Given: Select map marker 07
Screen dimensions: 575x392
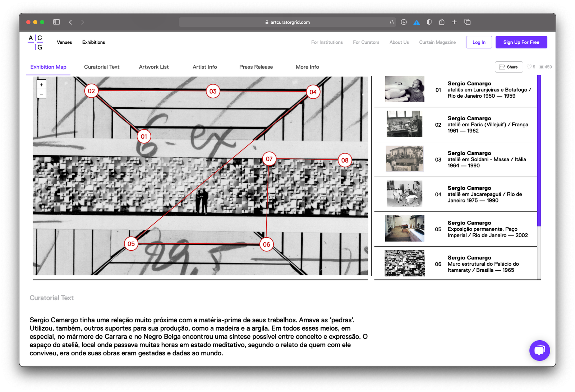Looking at the screenshot, I should [269, 159].
